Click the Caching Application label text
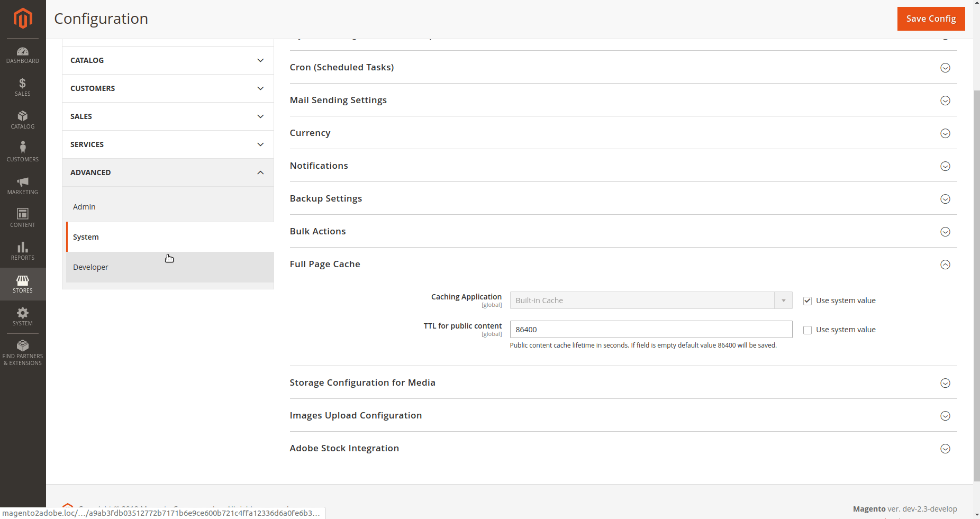The height and width of the screenshot is (519, 980). point(466,297)
